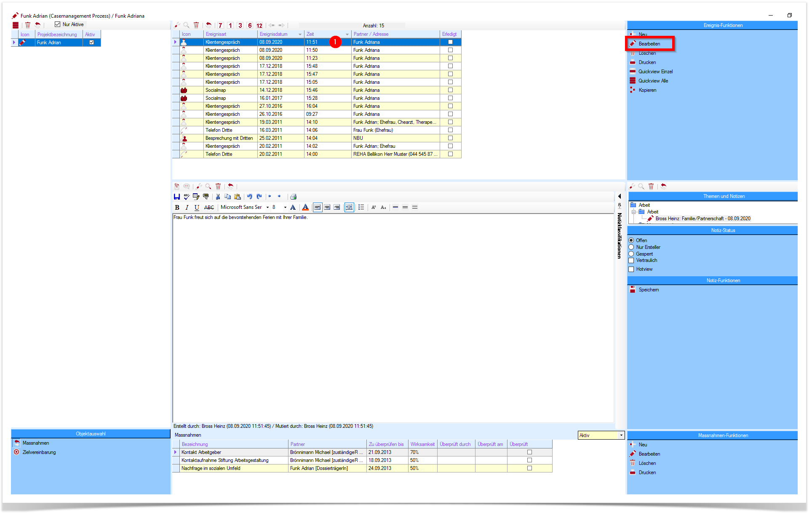
Task: Click the red list icon above the project table
Action: [16, 25]
